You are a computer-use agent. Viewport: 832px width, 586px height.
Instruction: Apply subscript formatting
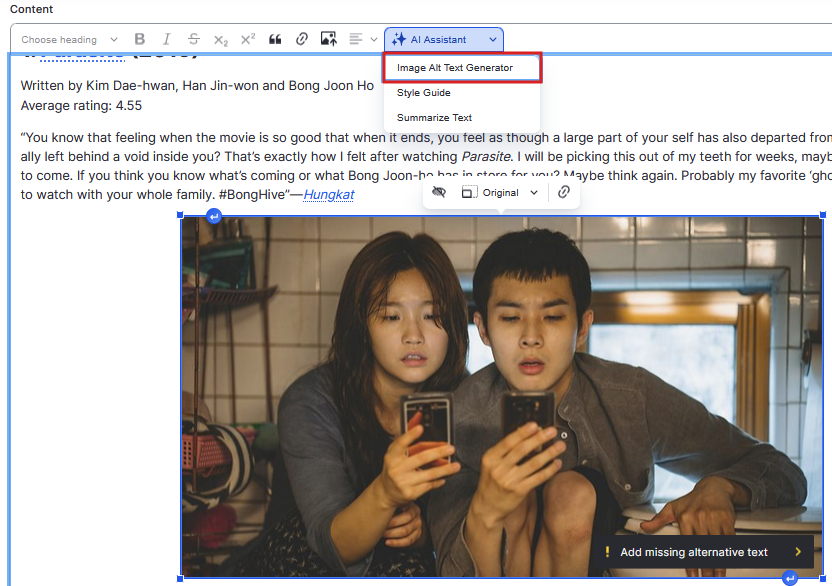tap(221, 40)
